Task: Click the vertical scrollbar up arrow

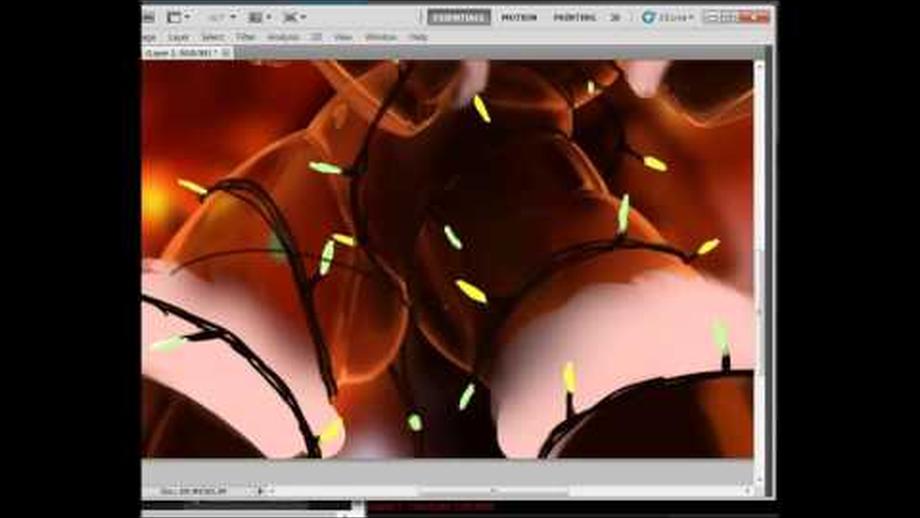Action: (x=759, y=66)
